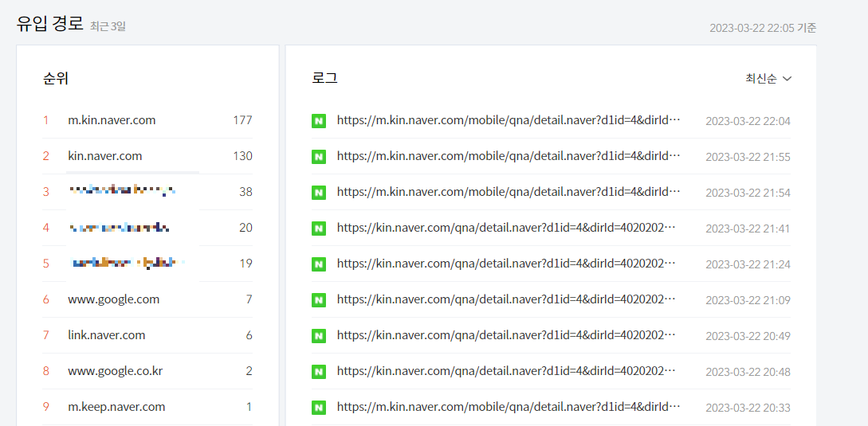This screenshot has width=868, height=426.
Task: Click timestamp 2023-03-22 22:04
Action: point(748,121)
